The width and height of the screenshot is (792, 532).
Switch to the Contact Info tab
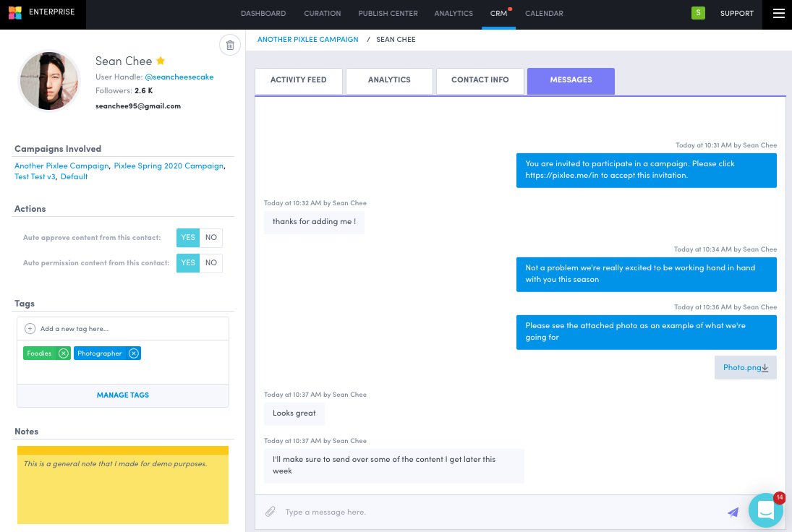[480, 81]
